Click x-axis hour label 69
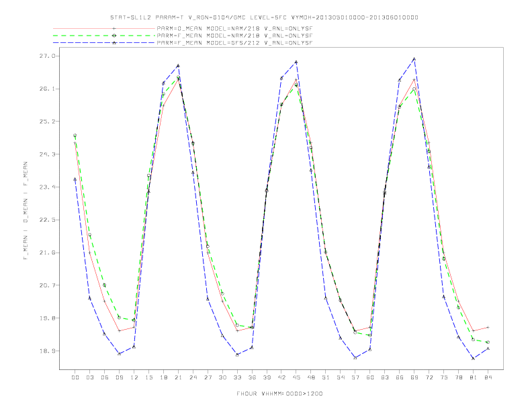 414,377
